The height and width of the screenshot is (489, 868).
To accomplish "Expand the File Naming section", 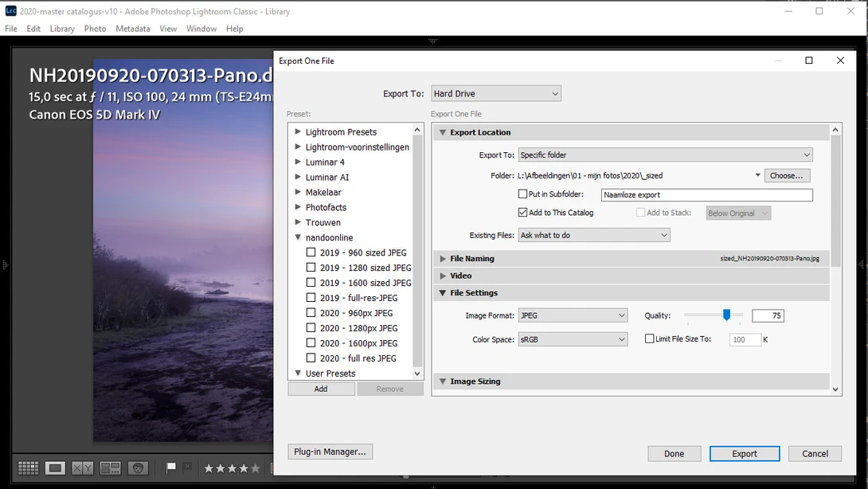I will 442,259.
